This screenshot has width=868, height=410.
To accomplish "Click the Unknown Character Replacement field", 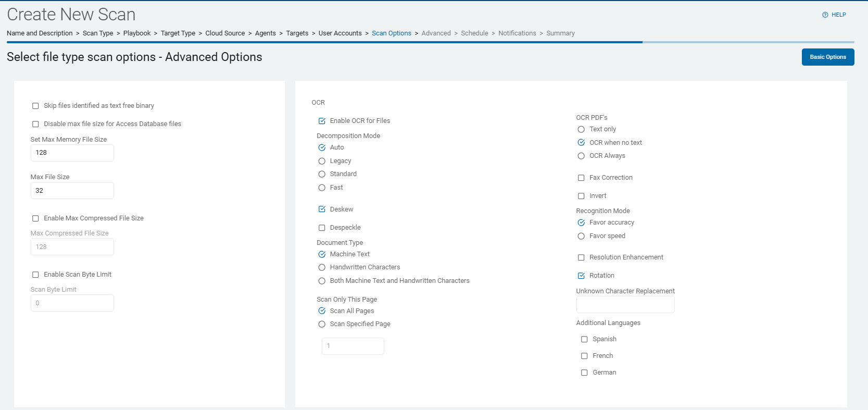I will (625, 305).
